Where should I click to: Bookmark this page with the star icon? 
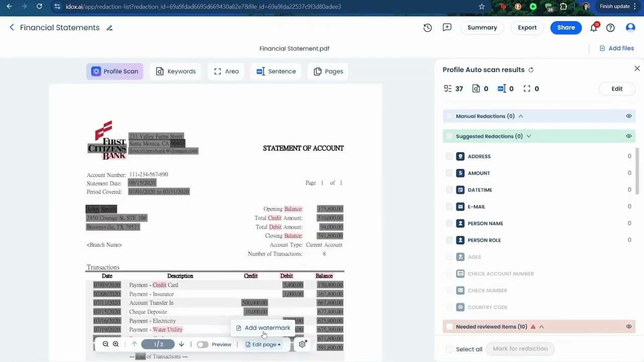point(481,7)
